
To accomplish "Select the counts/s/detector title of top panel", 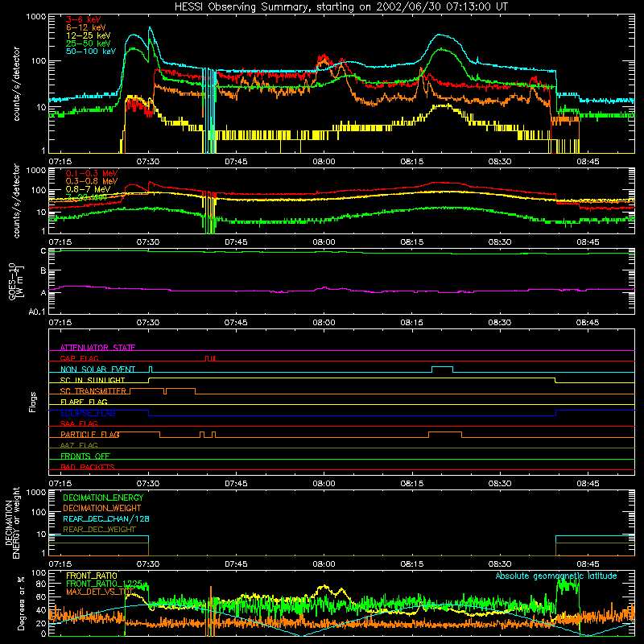I will coord(16,84).
